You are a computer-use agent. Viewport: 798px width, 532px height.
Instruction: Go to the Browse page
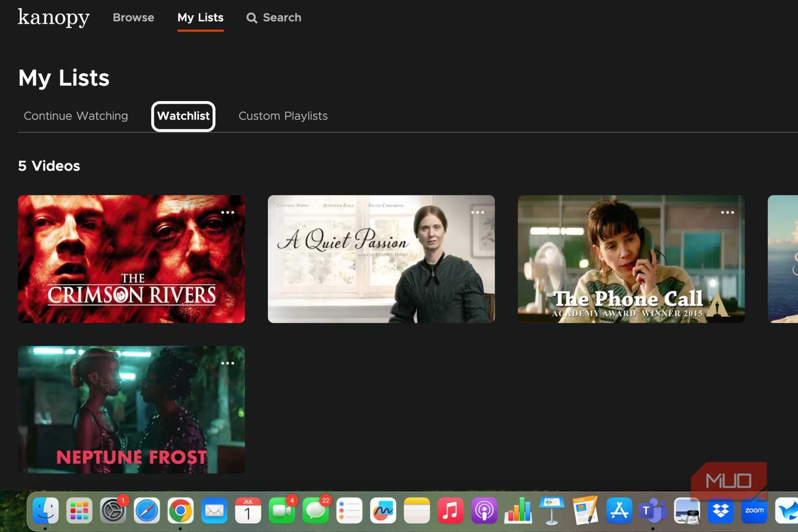(x=133, y=18)
